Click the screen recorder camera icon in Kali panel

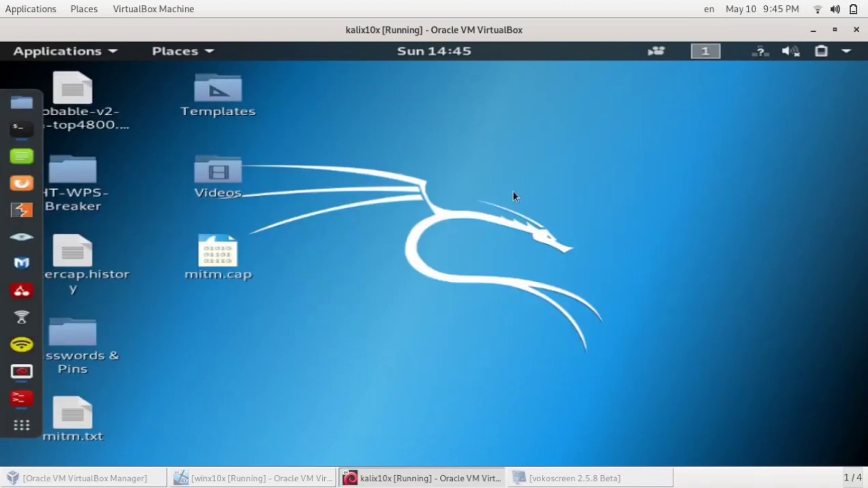click(x=656, y=51)
